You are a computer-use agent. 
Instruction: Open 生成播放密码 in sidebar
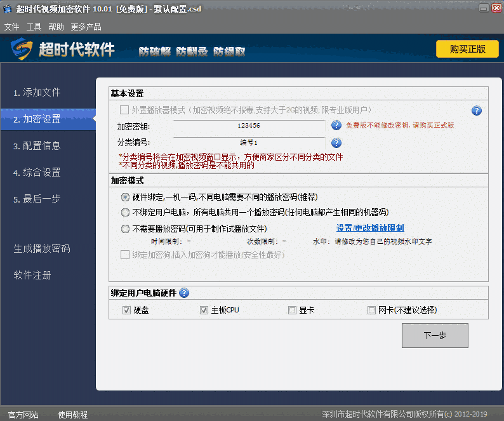(x=42, y=248)
